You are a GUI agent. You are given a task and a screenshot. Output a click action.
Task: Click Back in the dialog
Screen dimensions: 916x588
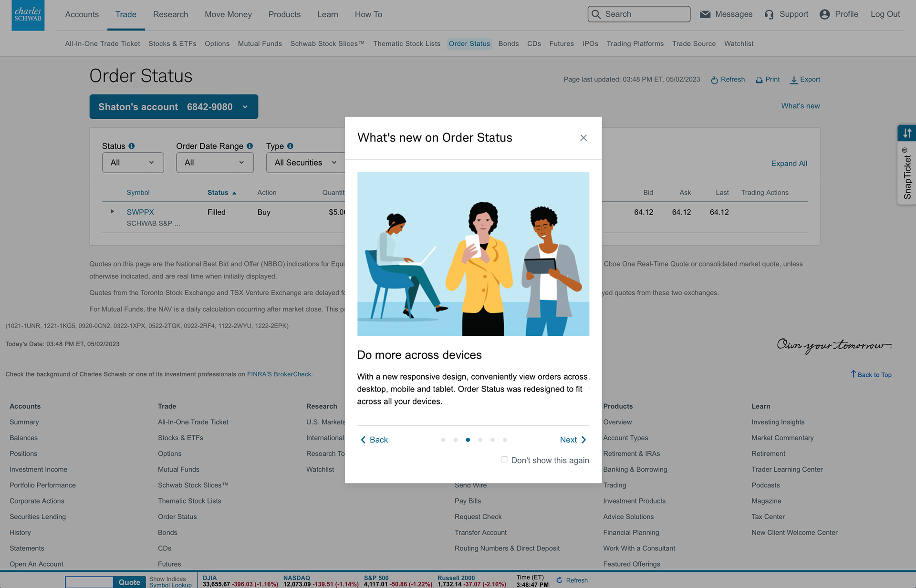point(374,440)
